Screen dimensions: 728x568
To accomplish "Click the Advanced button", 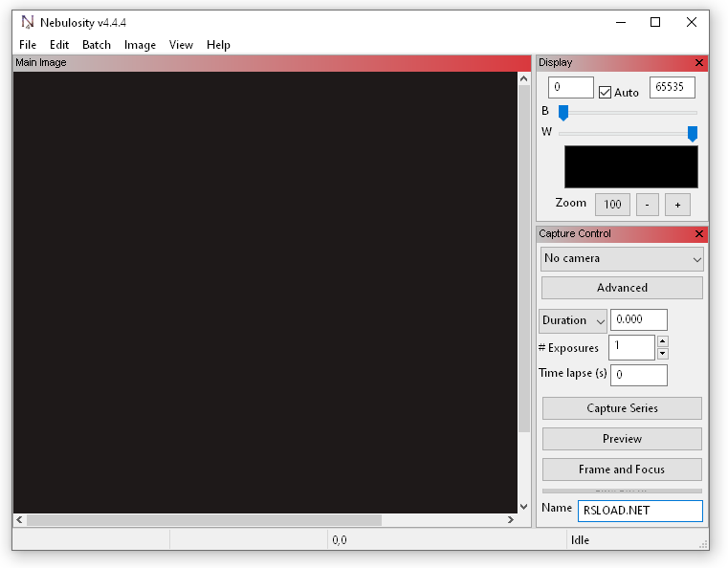I will point(622,288).
